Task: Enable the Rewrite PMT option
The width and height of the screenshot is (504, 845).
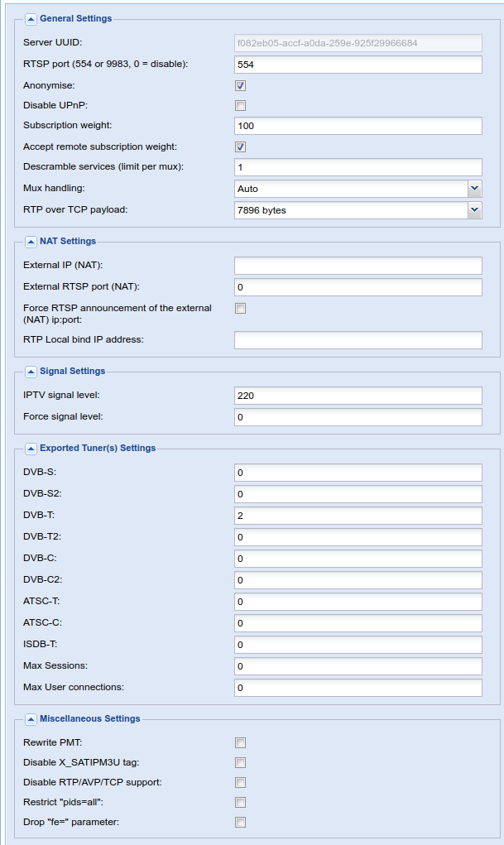Action: click(241, 742)
